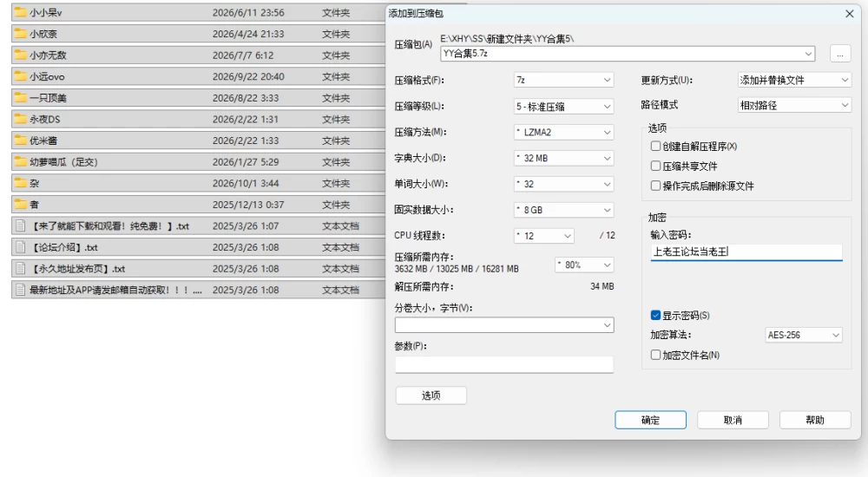Select 幼萝喵瓜（足交） folder name

[x=63, y=162]
